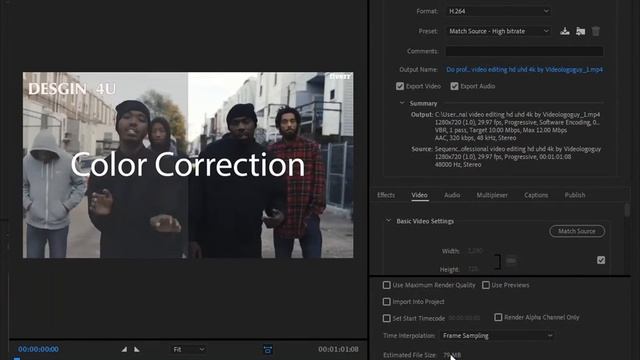Click the current timecode 00:00:00:00
The width and height of the screenshot is (640, 360).
point(38,349)
